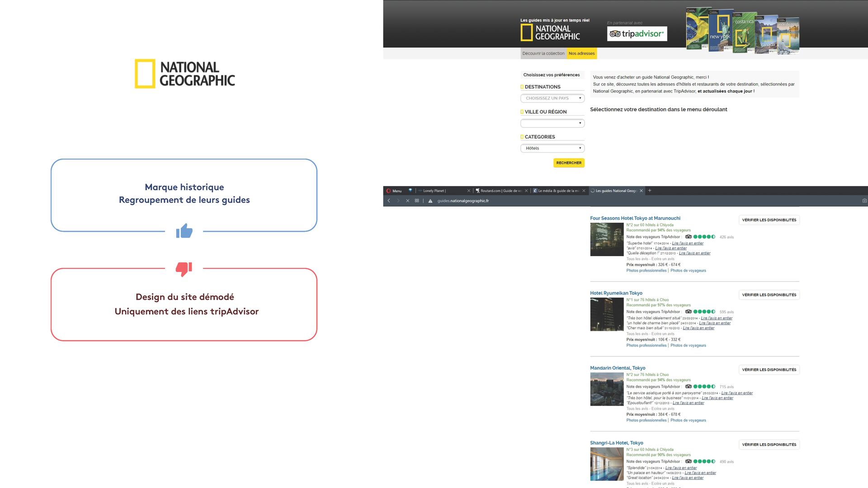Image resolution: width=868 pixels, height=488 pixels.
Task: Open a new browser tab with plus icon
Action: 650,191
